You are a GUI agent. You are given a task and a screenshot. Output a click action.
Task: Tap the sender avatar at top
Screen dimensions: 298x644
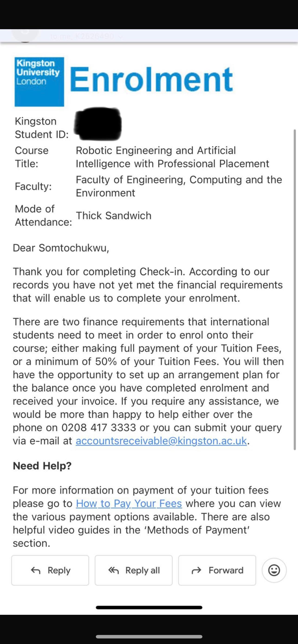25,35
